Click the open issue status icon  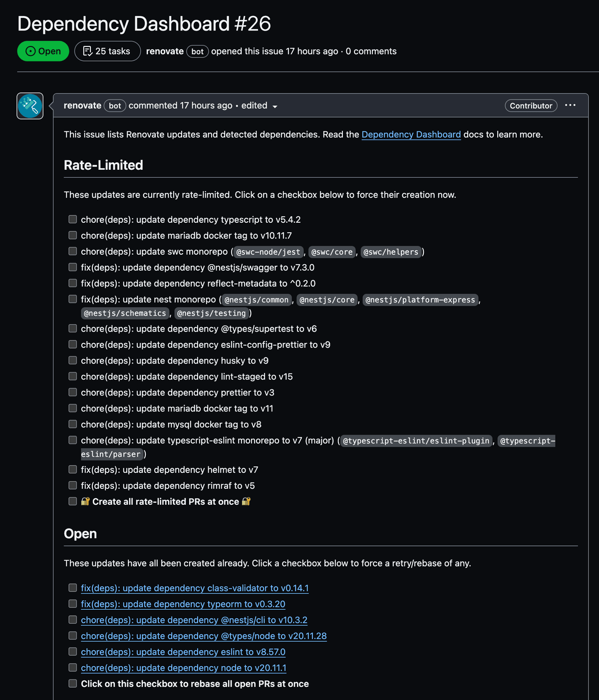click(x=30, y=51)
